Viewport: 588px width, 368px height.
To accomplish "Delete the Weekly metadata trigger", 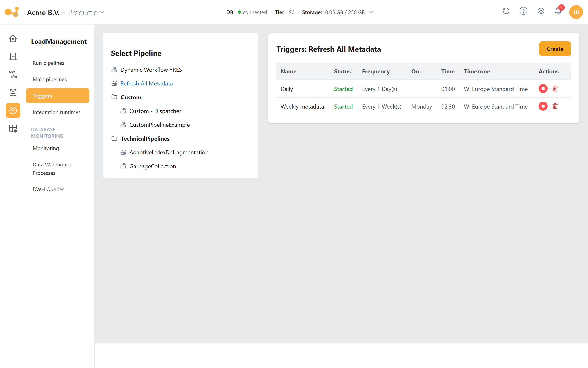I will point(555,106).
